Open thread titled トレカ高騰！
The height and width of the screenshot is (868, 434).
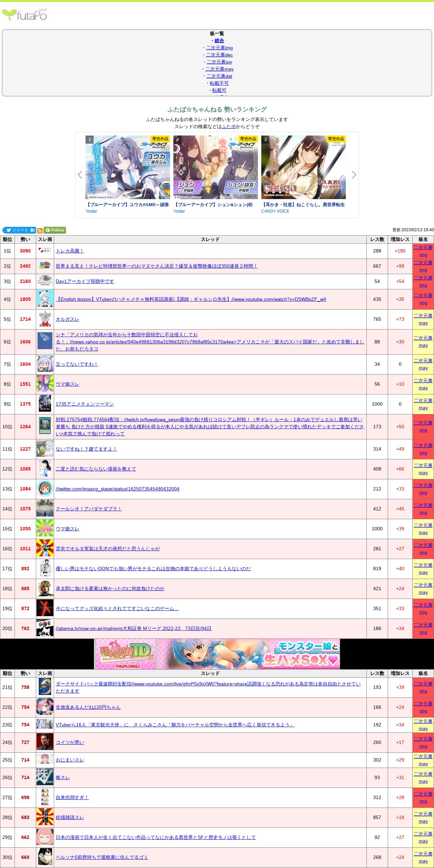click(70, 251)
